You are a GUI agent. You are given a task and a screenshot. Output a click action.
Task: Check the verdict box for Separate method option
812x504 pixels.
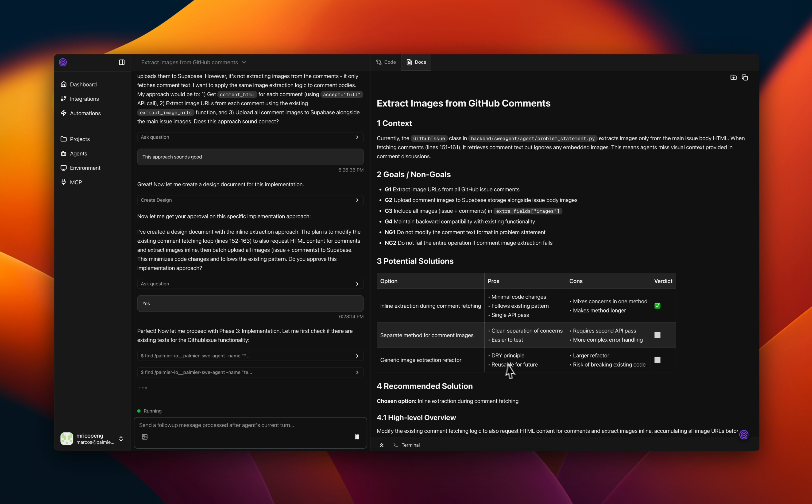coord(657,335)
